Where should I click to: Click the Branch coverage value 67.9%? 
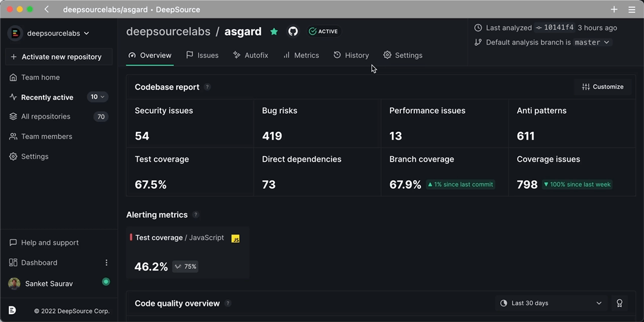tap(405, 184)
